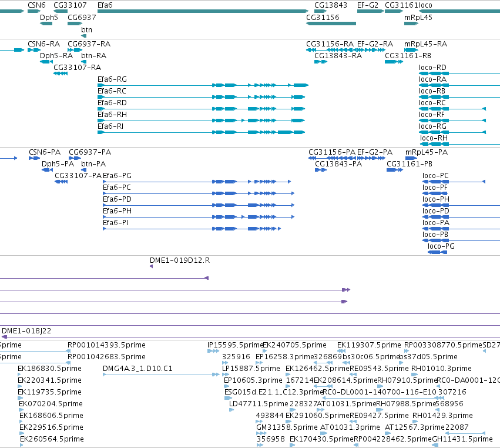
Task: Click the mRpL45 gene label
Action: [x=418, y=17]
